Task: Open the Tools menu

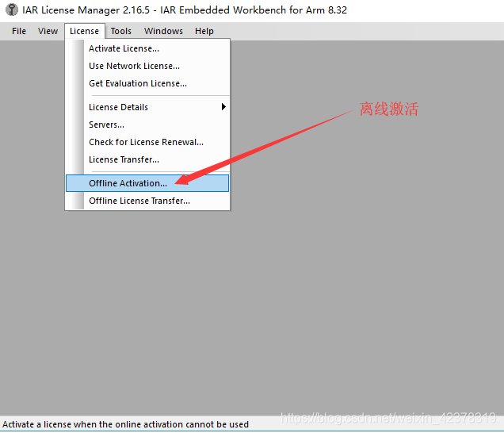Action: (x=121, y=31)
